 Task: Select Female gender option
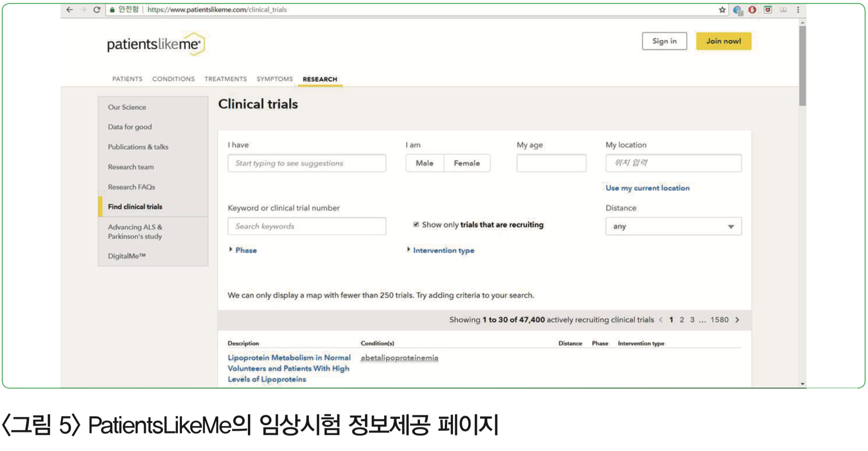[x=467, y=163]
